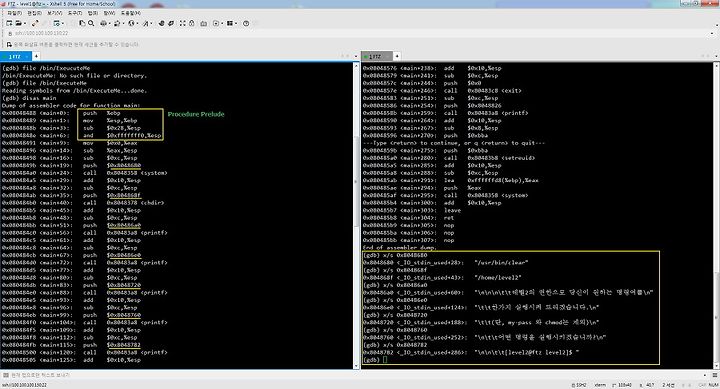Click the Xagent toolbar icon beside Xftp
This screenshot has height=389, width=720.
[x=171, y=23]
